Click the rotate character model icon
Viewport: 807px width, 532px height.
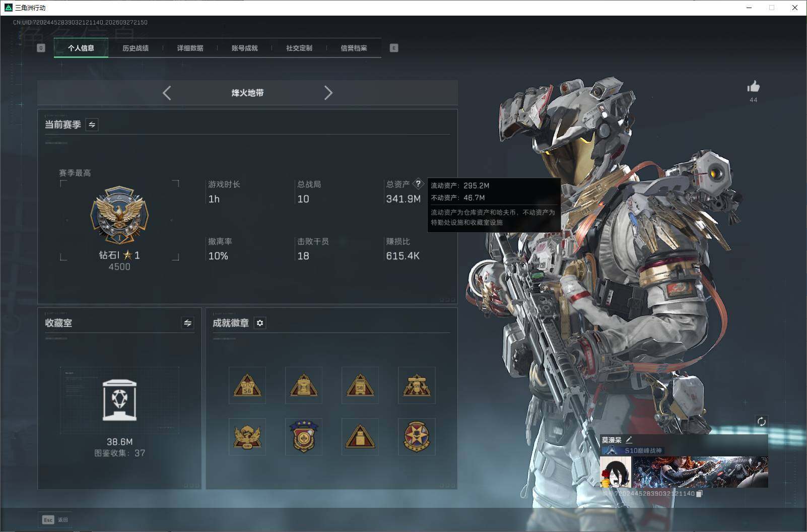762,421
